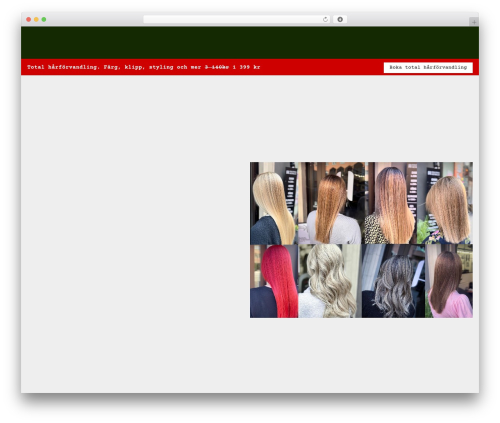Click the 'Boka total hårförvandling' button
Screen dimensions: 500x423
(x=428, y=67)
